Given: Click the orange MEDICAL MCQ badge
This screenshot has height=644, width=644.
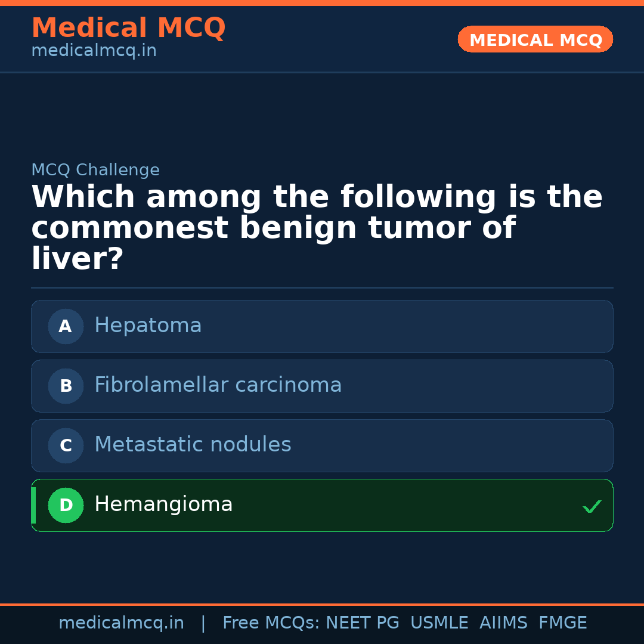Looking at the screenshot, I should (x=535, y=40).
